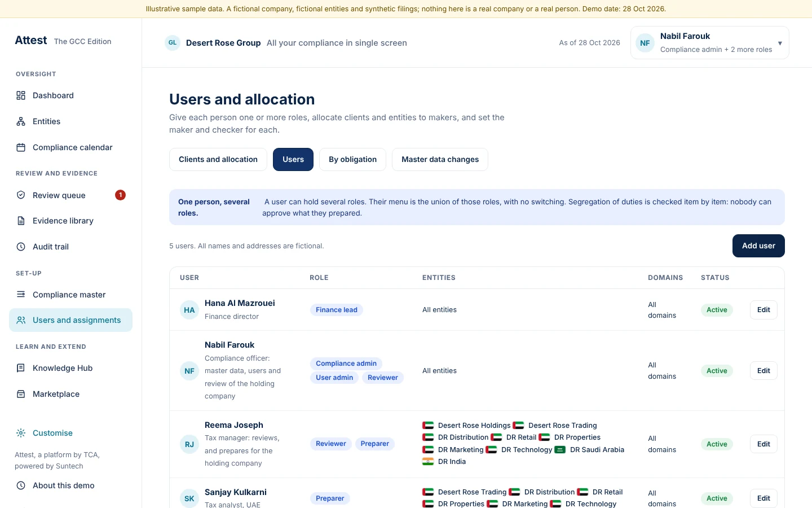Click the Marketplace box icon
The image size is (812, 508).
21,394
